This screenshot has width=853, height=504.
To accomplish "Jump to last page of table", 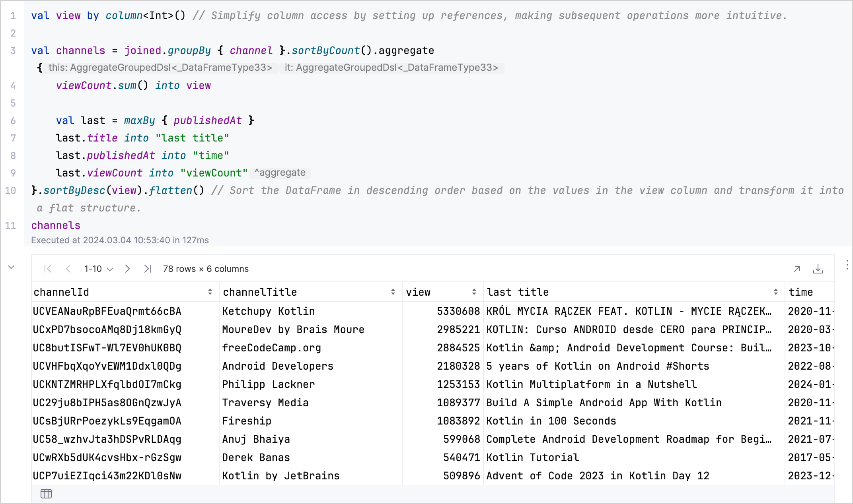I will point(148,269).
